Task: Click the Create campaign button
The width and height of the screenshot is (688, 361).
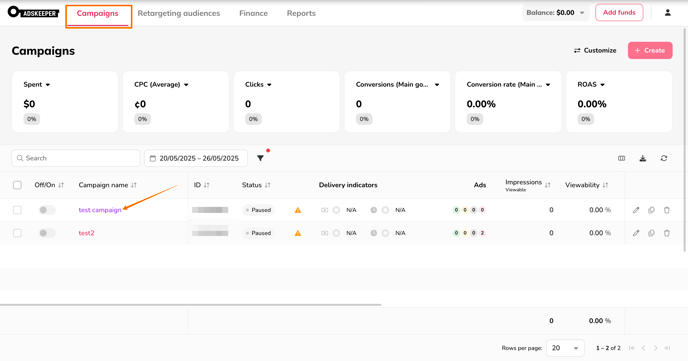Action: 650,50
